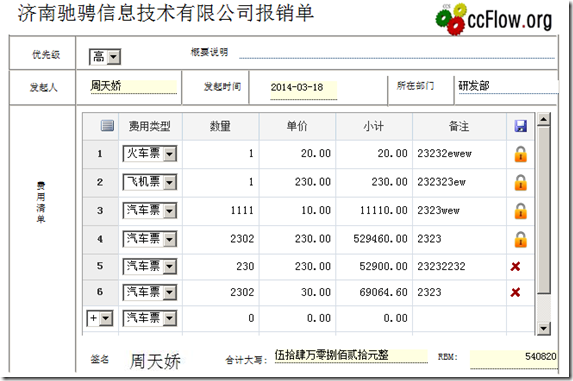Delete row 5 using the red X

(515, 266)
